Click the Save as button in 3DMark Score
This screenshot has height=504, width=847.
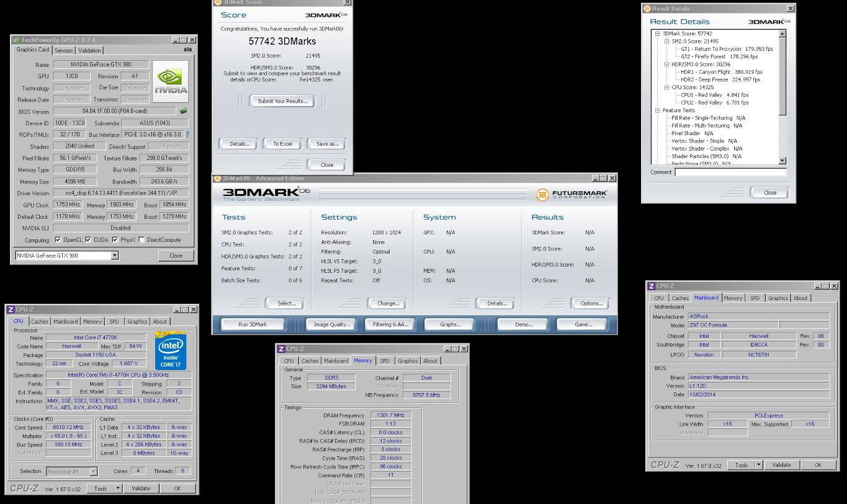click(327, 144)
